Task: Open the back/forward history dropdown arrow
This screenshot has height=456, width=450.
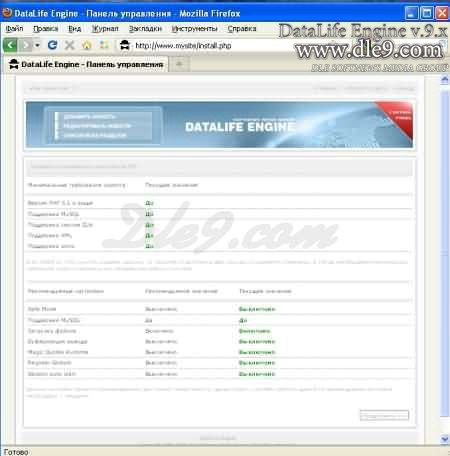Action: click(37, 45)
